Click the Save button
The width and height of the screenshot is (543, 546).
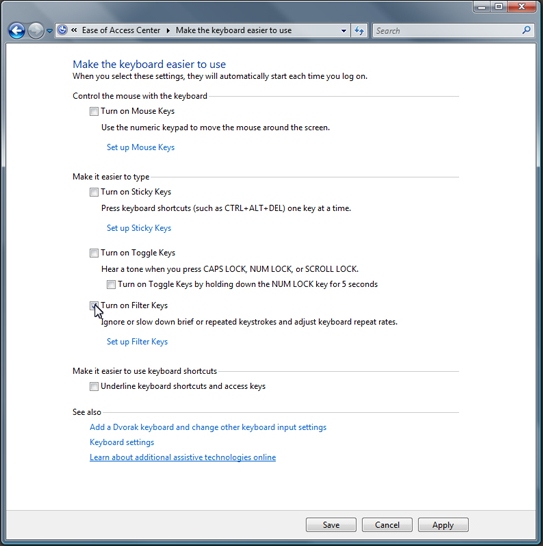[331, 525]
